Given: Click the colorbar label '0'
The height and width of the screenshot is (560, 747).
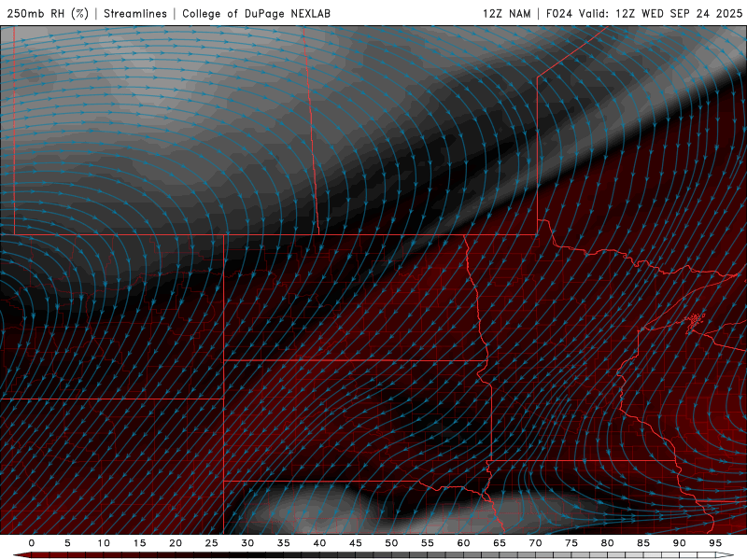Looking at the screenshot, I should tap(32, 543).
